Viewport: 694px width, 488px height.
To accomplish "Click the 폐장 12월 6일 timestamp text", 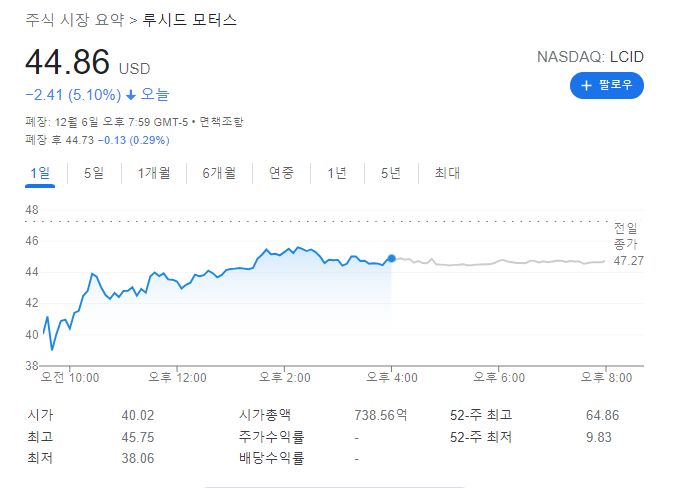I will click(106, 122).
